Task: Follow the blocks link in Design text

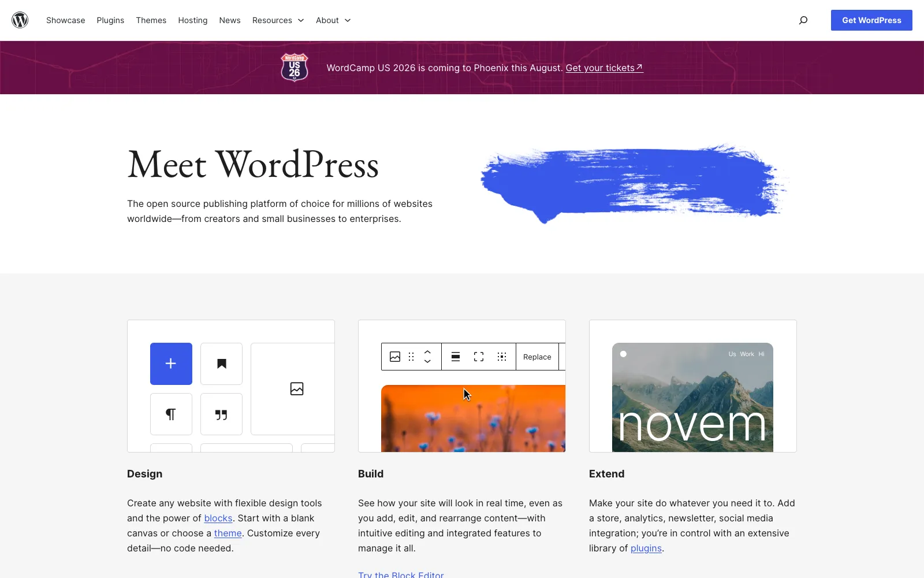Action: click(x=218, y=518)
